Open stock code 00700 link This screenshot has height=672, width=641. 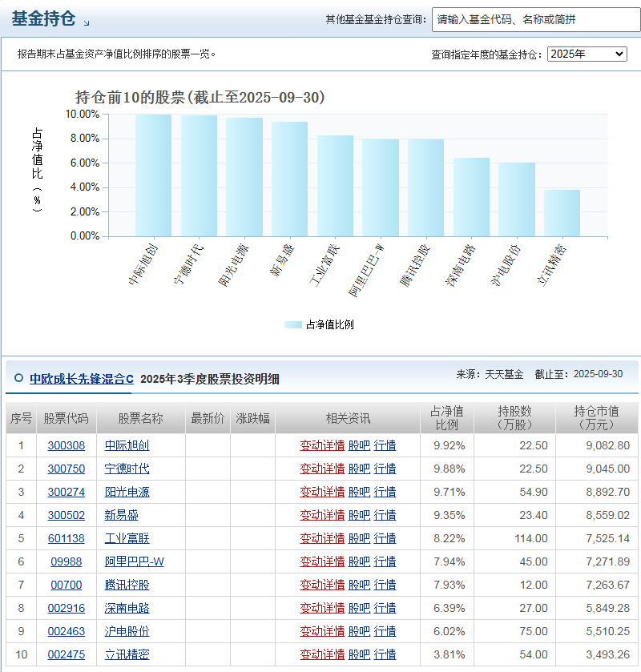pos(66,585)
